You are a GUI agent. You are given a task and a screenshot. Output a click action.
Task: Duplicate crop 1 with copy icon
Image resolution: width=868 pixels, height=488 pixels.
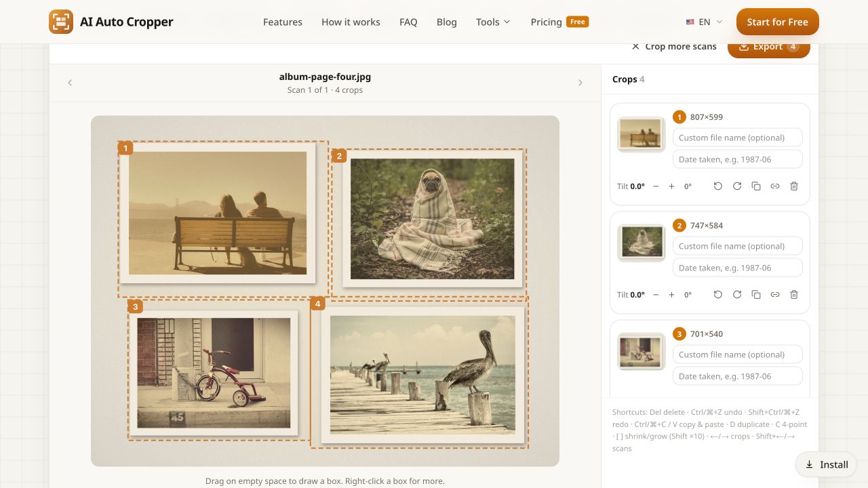click(756, 186)
